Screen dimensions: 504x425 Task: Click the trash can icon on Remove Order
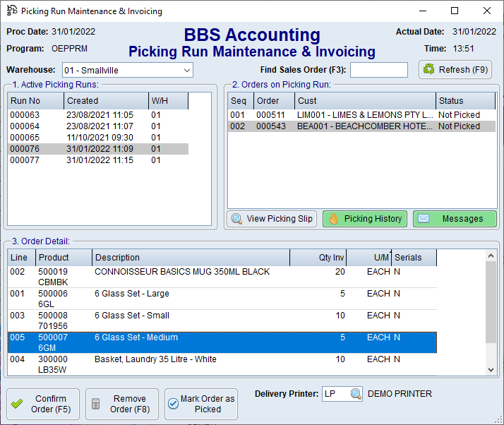click(95, 404)
